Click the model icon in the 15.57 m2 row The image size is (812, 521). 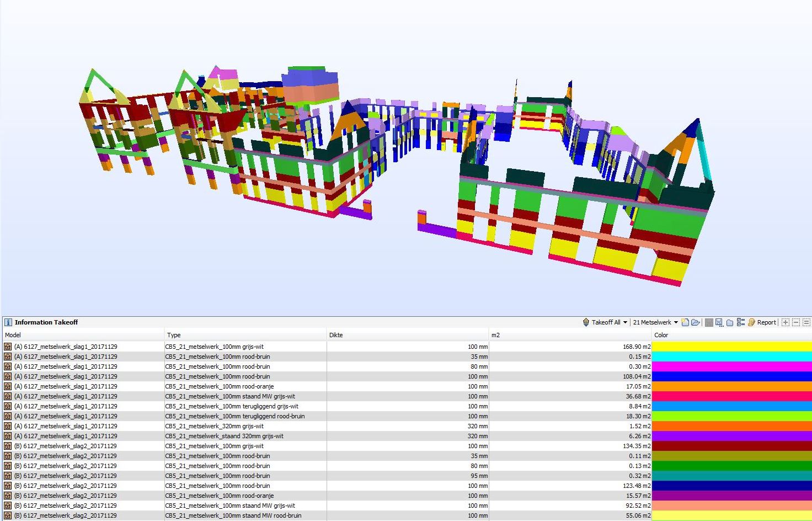8,496
